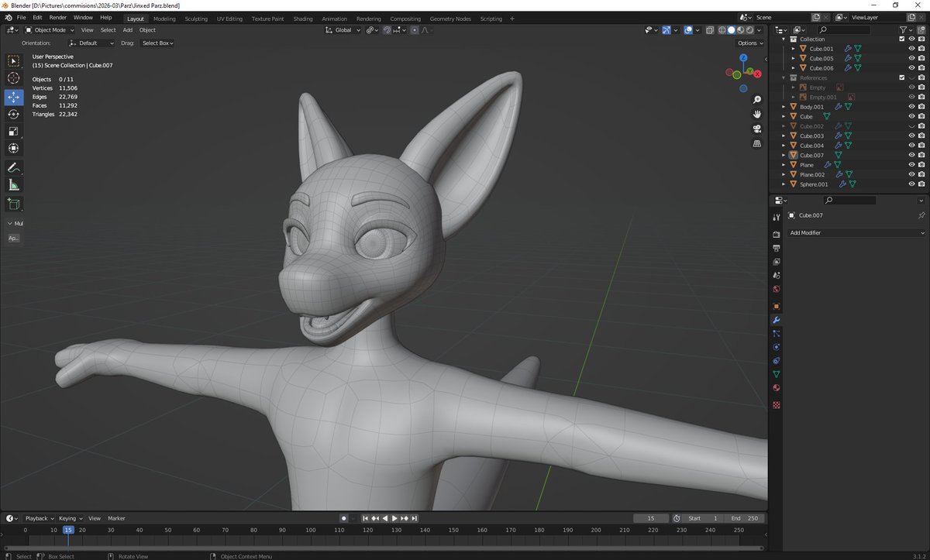Viewport: 930px width, 560px height.
Task: Open the Particles properties tab
Action: pyautogui.click(x=776, y=333)
